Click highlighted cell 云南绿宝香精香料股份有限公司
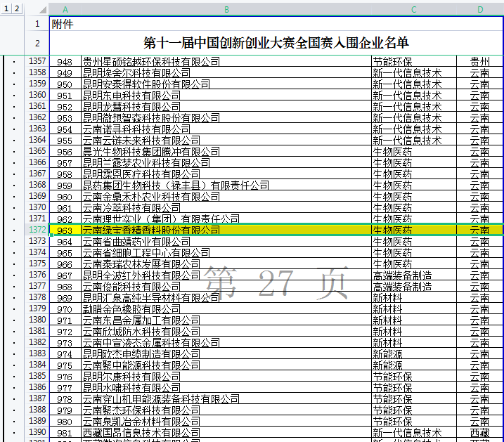This screenshot has height=442, width=504. [x=226, y=230]
